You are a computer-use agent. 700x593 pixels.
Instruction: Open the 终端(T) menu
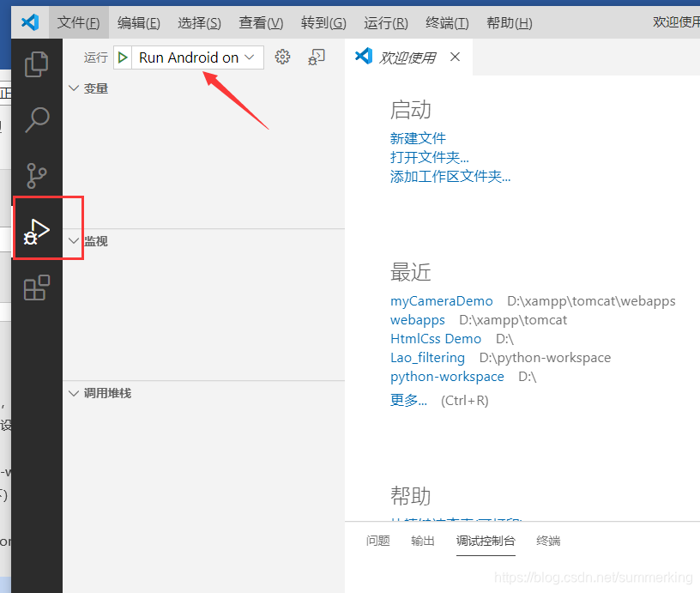pyautogui.click(x=447, y=22)
